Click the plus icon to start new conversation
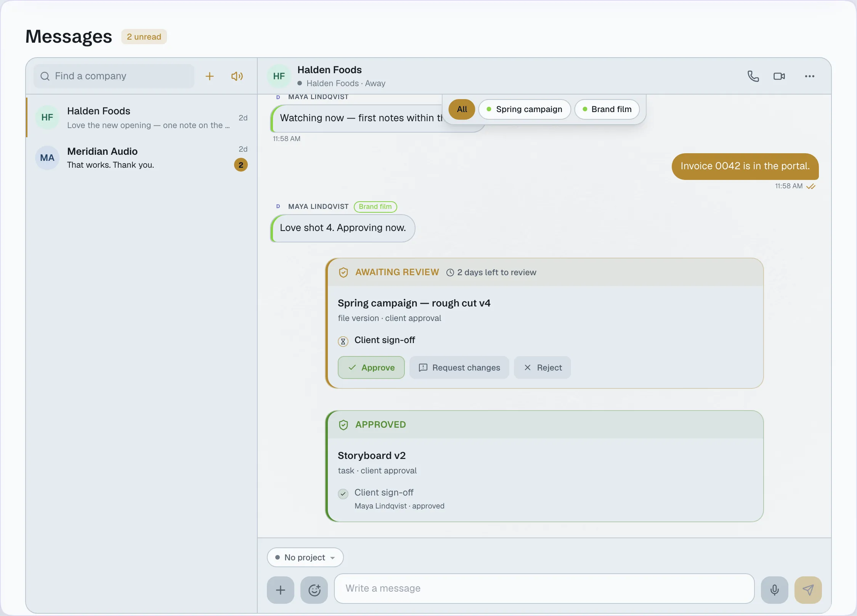The height and width of the screenshot is (616, 857). (x=209, y=76)
